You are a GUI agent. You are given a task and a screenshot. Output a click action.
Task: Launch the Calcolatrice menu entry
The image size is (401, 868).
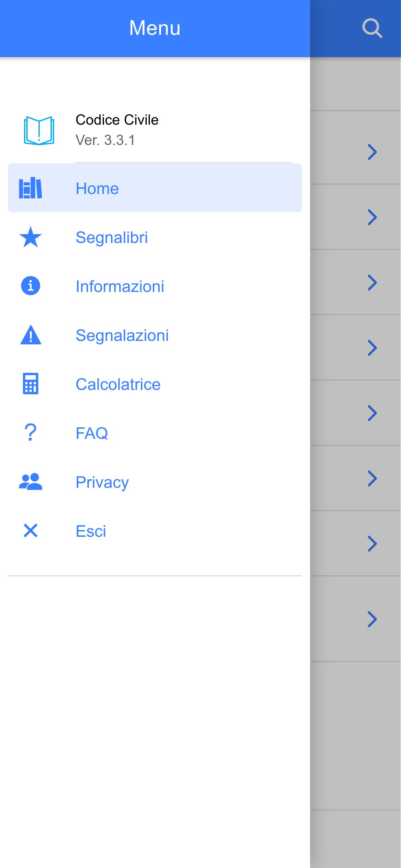118,384
